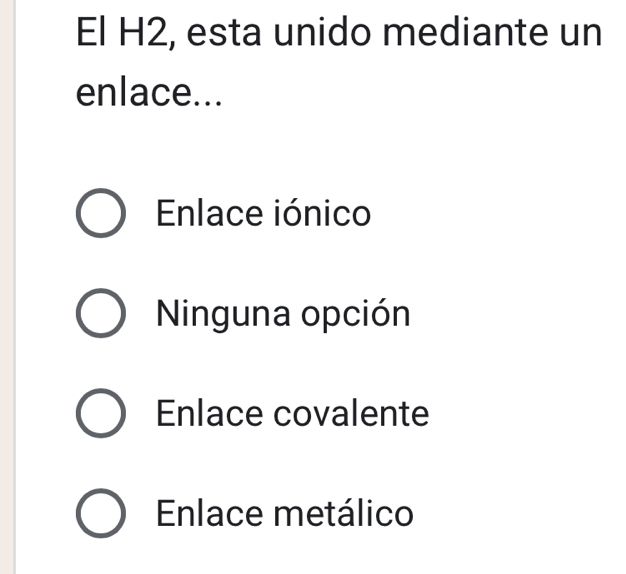Image resolution: width=626 pixels, height=574 pixels.
Task: Click the 'Enlace iónico' answer label
Action: coord(264,214)
